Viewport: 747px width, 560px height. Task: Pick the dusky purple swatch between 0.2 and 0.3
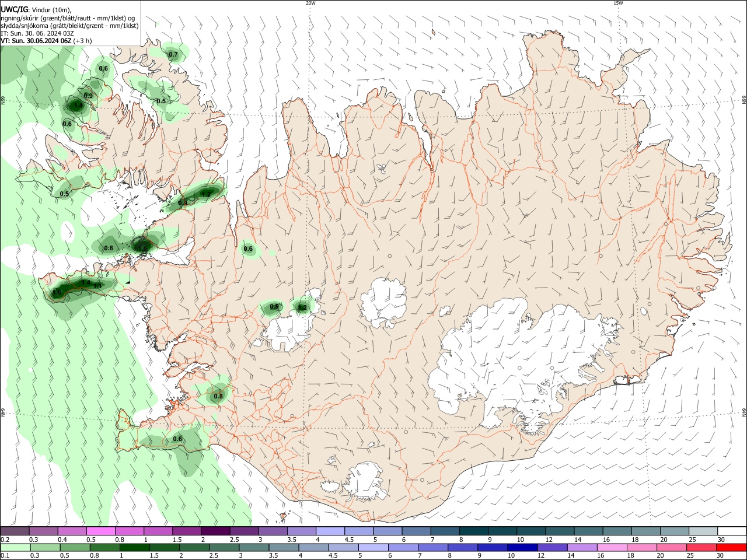click(15, 531)
